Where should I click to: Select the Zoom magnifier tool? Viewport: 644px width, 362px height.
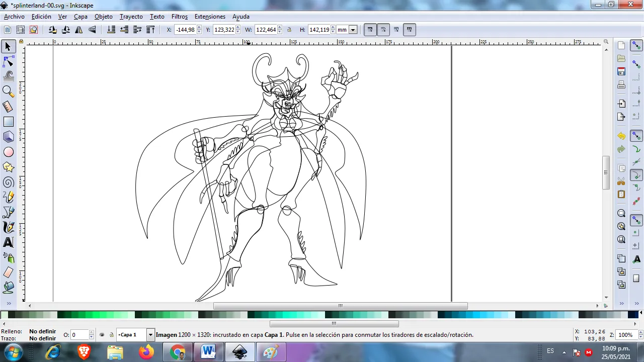pyautogui.click(x=8, y=92)
